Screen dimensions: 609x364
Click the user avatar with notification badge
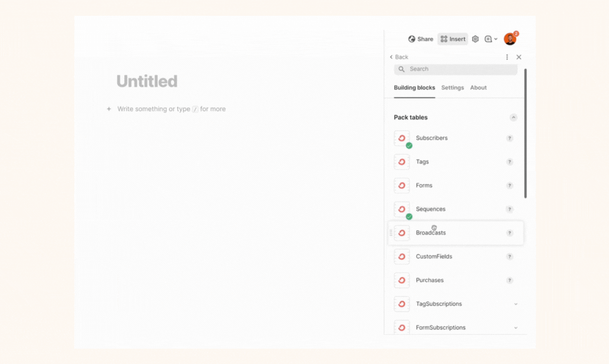pos(510,39)
